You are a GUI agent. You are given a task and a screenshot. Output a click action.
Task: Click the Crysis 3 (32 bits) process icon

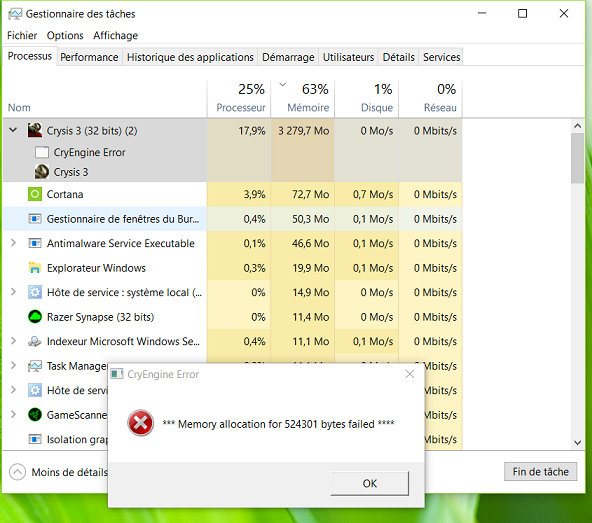pos(35,130)
